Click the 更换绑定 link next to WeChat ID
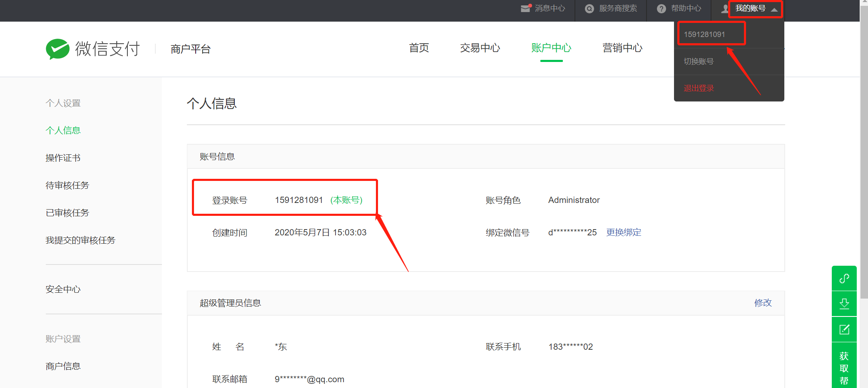 (624, 232)
